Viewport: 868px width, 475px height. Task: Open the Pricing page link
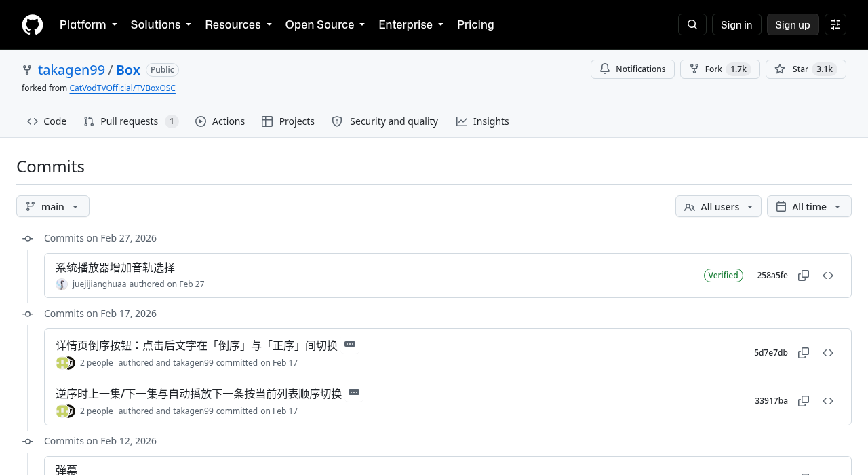[475, 24]
